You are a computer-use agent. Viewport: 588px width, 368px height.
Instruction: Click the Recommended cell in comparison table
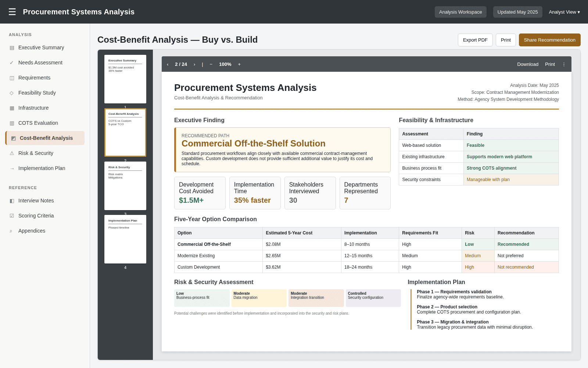point(526,244)
